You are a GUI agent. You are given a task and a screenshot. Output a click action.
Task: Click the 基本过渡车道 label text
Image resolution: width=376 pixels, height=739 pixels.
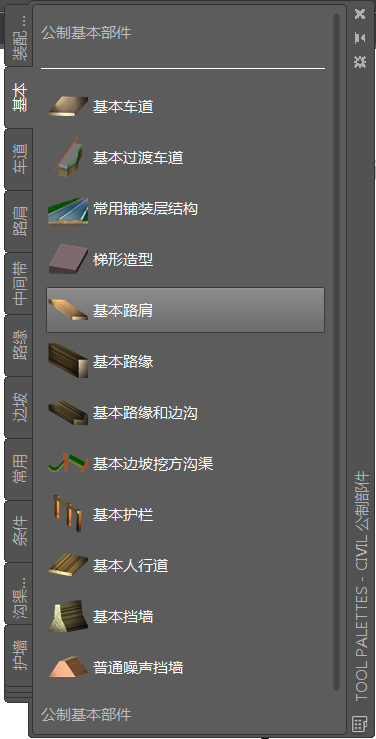point(138,157)
